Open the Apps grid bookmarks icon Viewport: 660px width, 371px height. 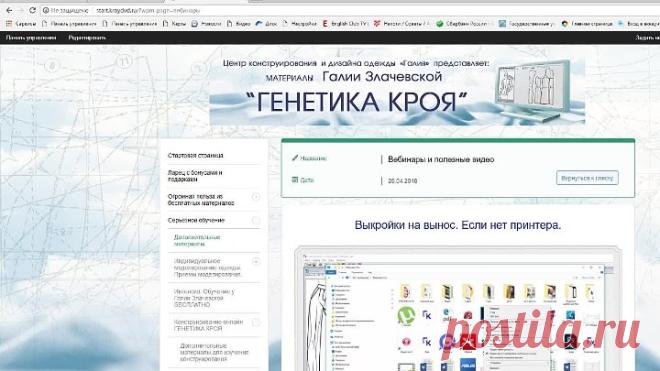tap(9, 24)
